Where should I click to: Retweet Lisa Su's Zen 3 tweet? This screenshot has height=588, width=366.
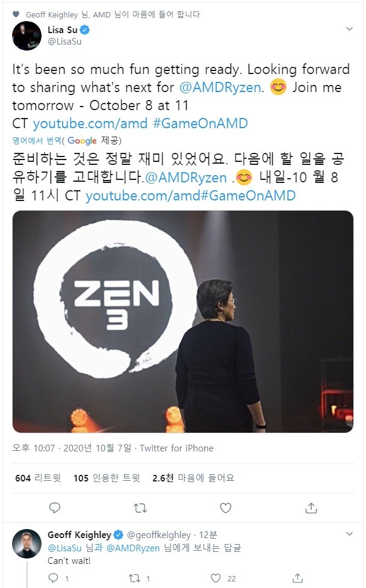coord(140,508)
